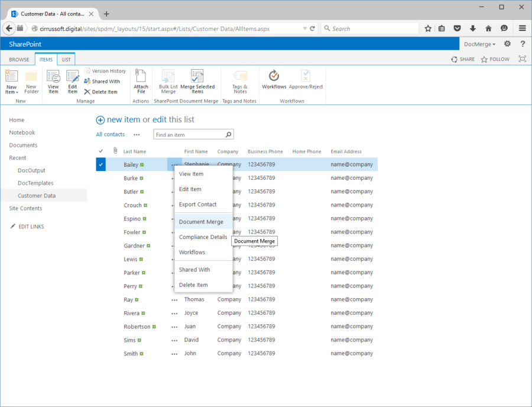Image resolution: width=532 pixels, height=407 pixels.
Task: Click the Approve/Reject ribbon icon
Action: point(306,76)
